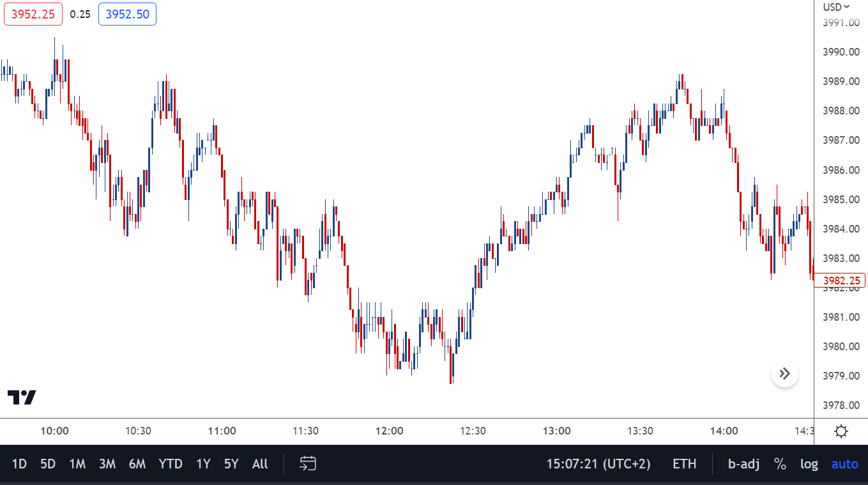Click the 12:00 time axis label
Viewport: 868px width, 485px height.
[390, 431]
